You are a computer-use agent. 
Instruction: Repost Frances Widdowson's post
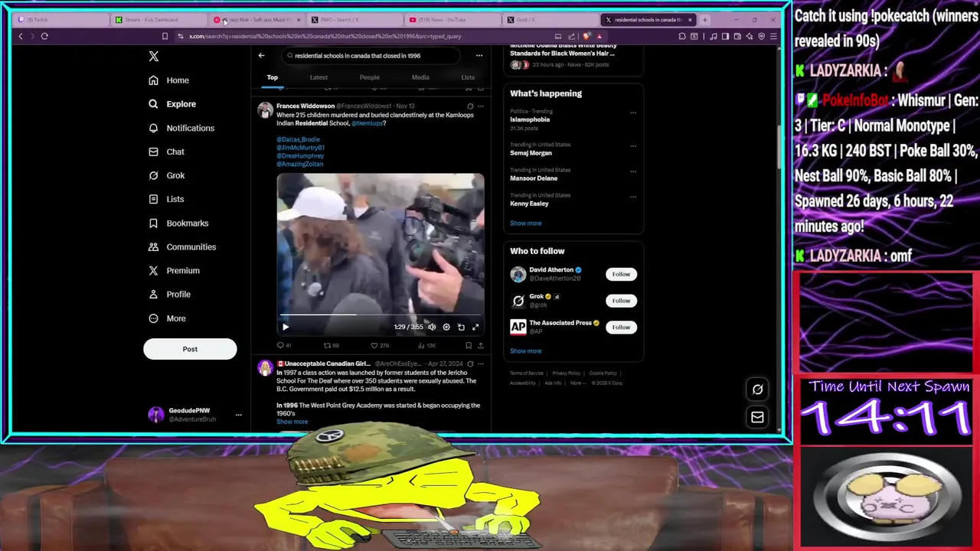coord(331,345)
